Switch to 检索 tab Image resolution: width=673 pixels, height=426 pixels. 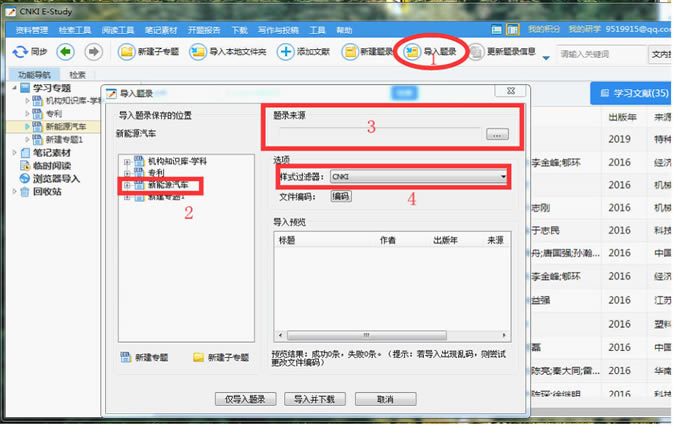(x=77, y=75)
